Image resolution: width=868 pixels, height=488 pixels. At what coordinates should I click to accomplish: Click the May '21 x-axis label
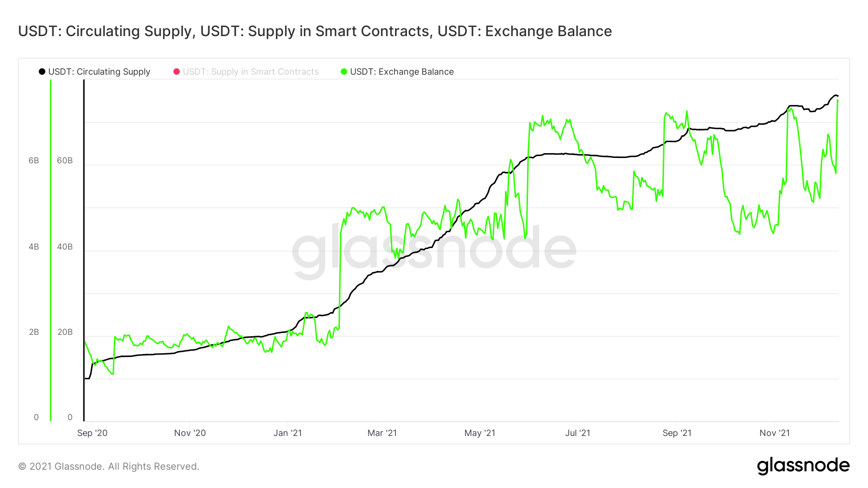coord(479,433)
